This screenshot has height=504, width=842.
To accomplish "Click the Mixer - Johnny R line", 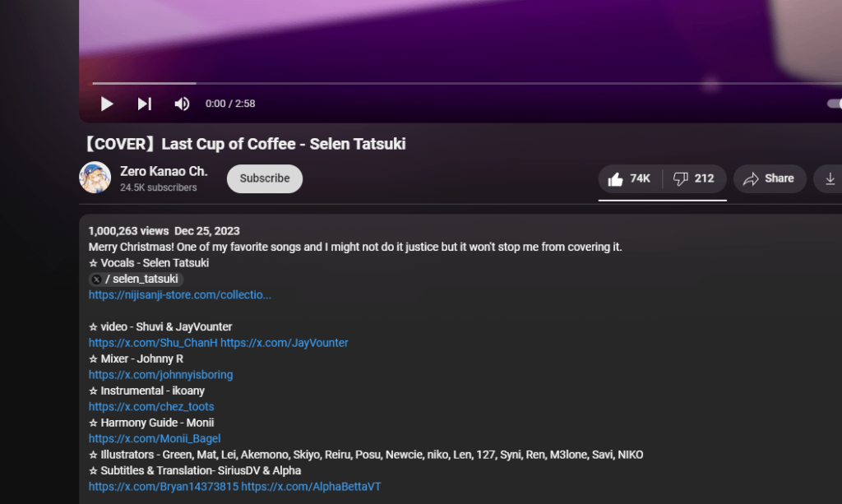I will pos(136,358).
